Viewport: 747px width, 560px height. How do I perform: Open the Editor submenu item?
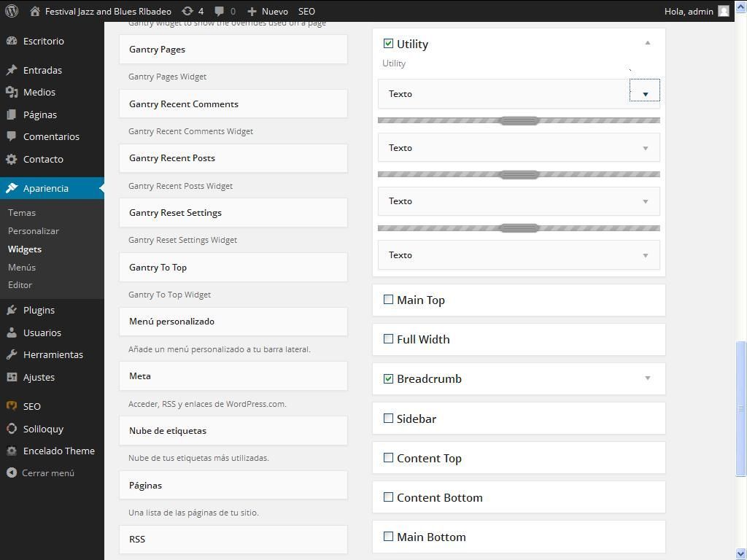pos(20,285)
